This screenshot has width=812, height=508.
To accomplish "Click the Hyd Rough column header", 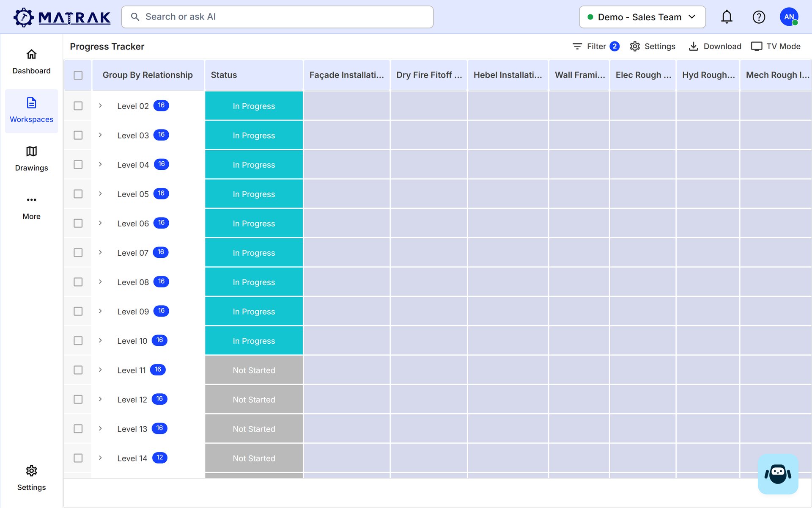I will tap(708, 75).
